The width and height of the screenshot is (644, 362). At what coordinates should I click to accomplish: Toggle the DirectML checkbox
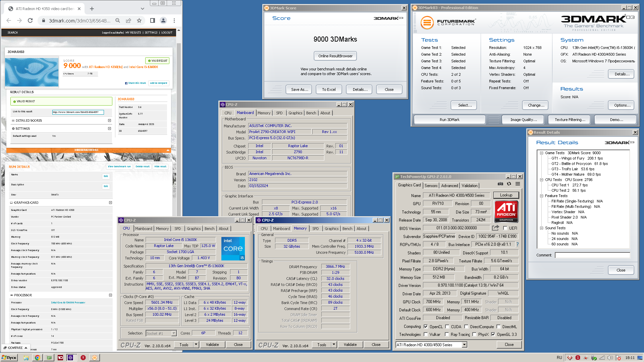click(x=498, y=327)
